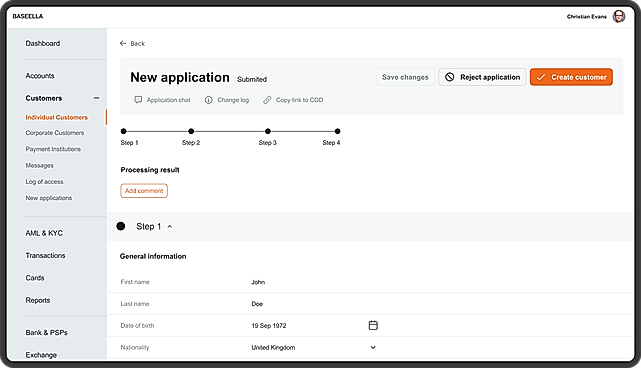Open Reports in the sidebar
Image resolution: width=641 pixels, height=368 pixels.
point(38,301)
